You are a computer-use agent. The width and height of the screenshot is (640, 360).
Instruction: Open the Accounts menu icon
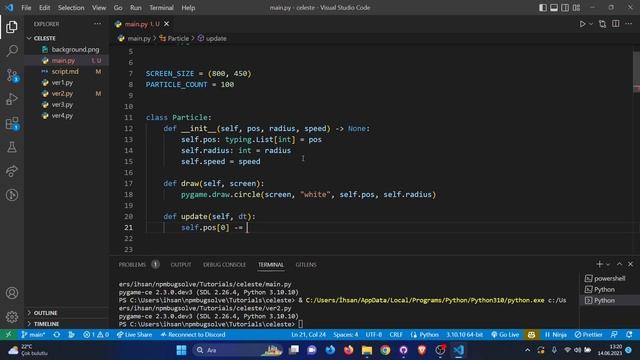(x=12, y=293)
